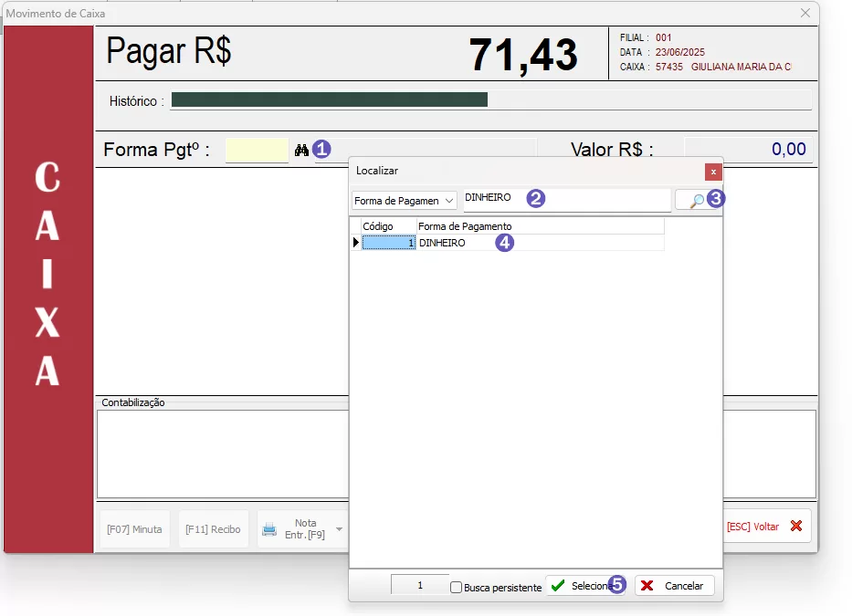
Task: Click the Valor R$ amount field
Action: point(748,151)
